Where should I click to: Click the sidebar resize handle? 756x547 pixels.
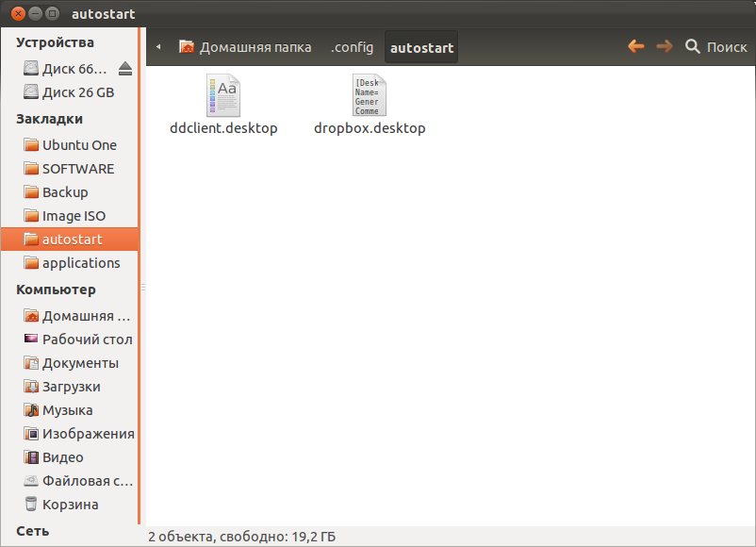(142, 288)
